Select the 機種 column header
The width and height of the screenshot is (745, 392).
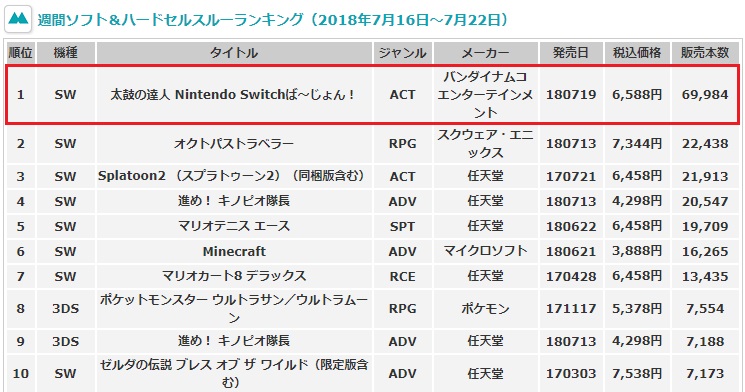pyautogui.click(x=66, y=53)
